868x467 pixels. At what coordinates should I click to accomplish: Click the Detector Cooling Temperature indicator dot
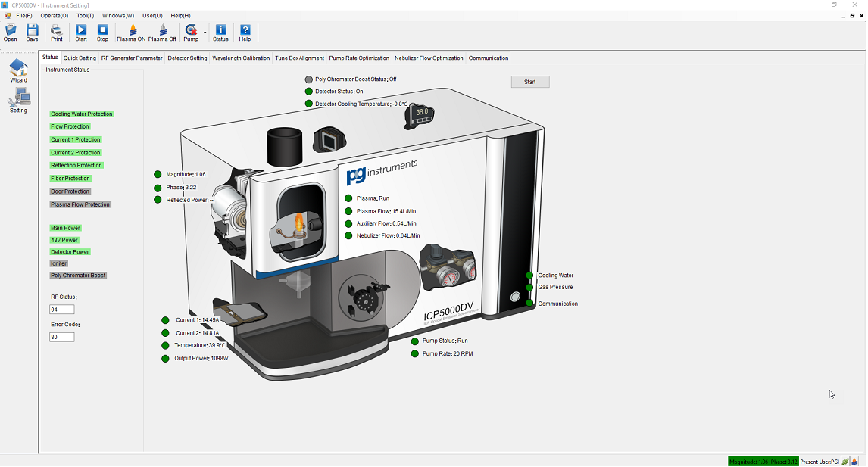click(x=309, y=104)
